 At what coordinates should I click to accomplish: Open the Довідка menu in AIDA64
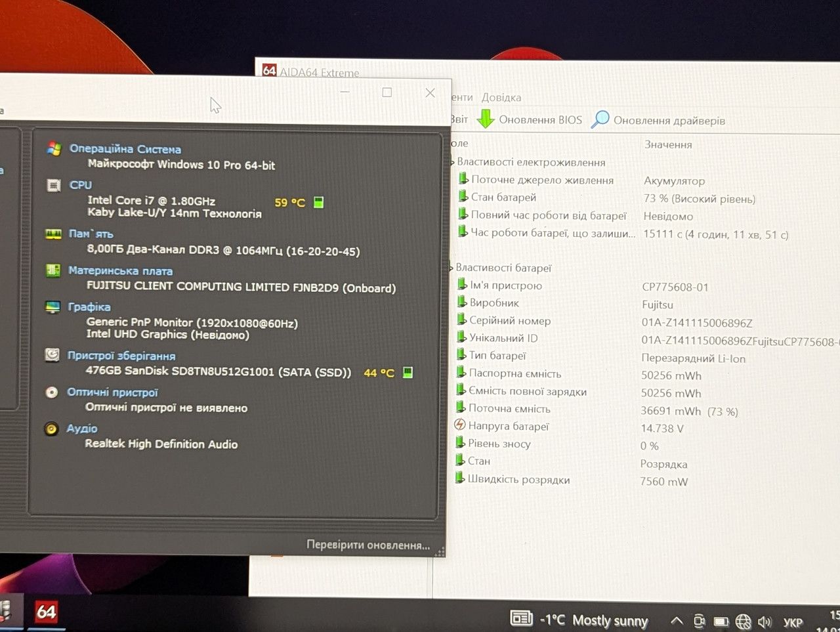click(x=501, y=97)
